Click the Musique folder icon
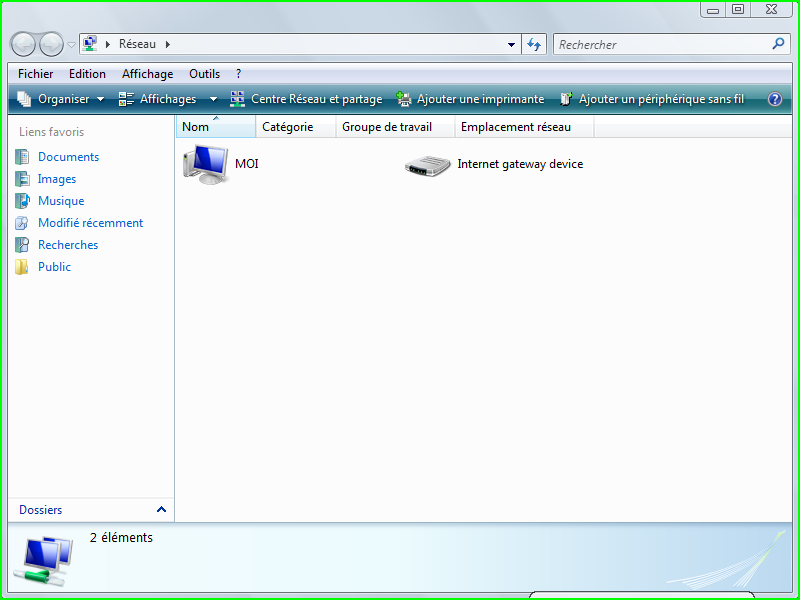 click(x=22, y=201)
